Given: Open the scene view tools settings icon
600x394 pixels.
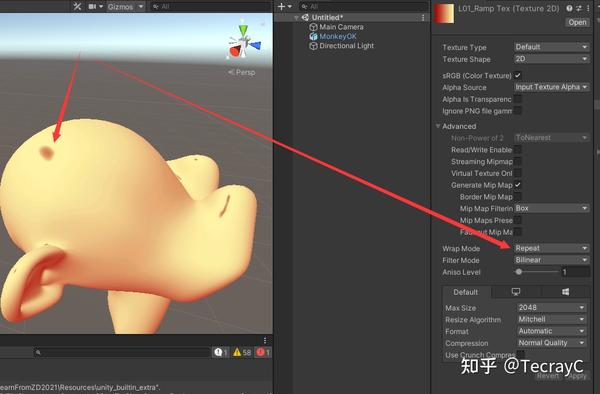Looking at the screenshot, I should pos(77,6).
